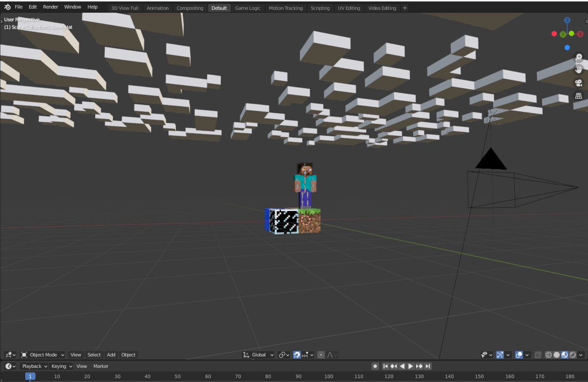588x382 pixels.
Task: Switch to the UV Editing workspace
Action: tap(349, 8)
